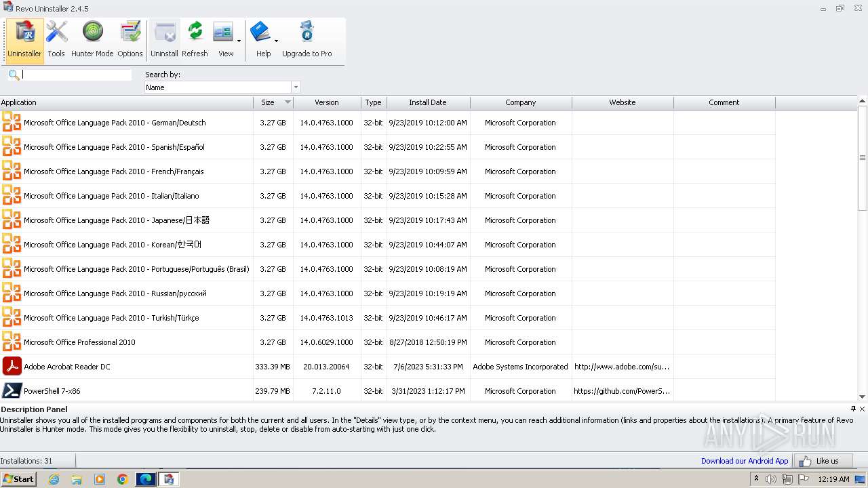Select Language Pack 2010 Spanish/Español icon

tap(12, 146)
